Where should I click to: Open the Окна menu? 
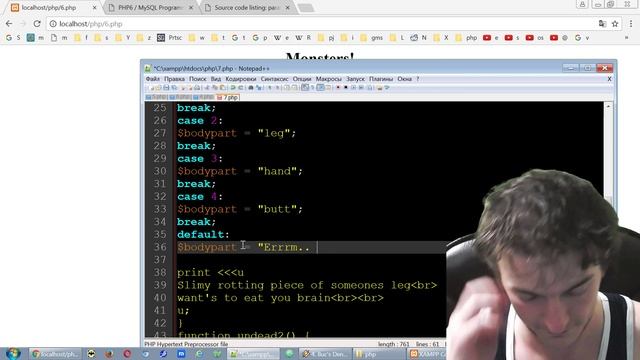404,79
